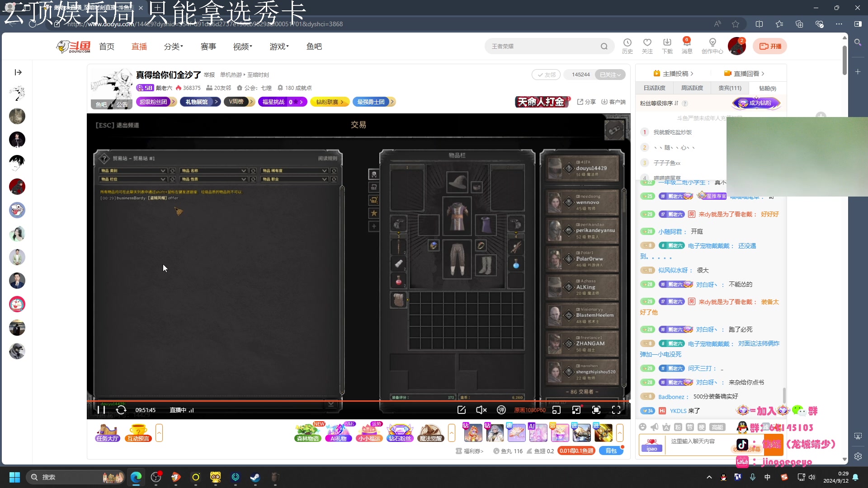868x488 pixels.
Task: Reload the stream with refresh icon
Action: (121, 410)
